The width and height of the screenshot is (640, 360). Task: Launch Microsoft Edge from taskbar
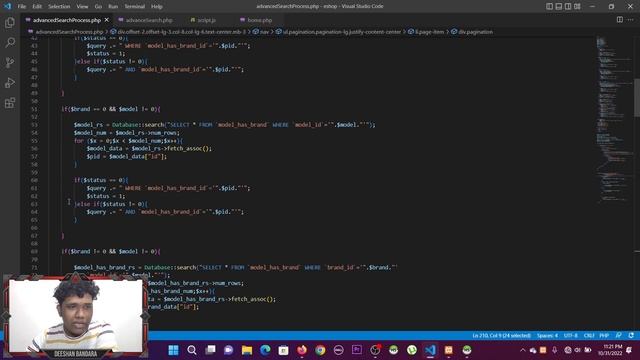click(265, 350)
